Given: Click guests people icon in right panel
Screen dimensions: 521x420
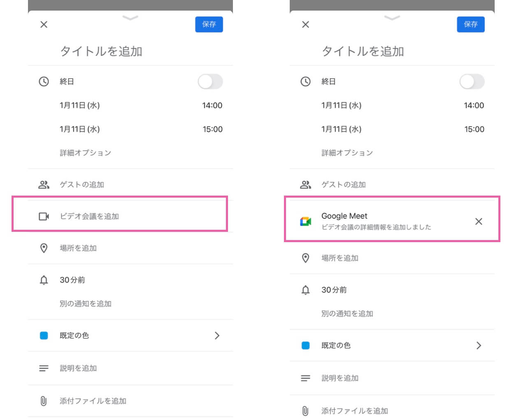Looking at the screenshot, I should click(305, 184).
